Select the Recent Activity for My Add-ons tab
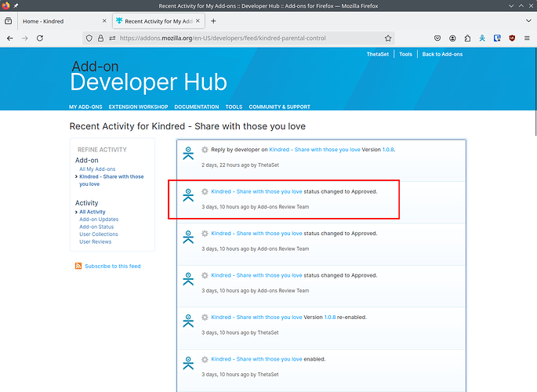The image size is (537, 392). point(158,21)
